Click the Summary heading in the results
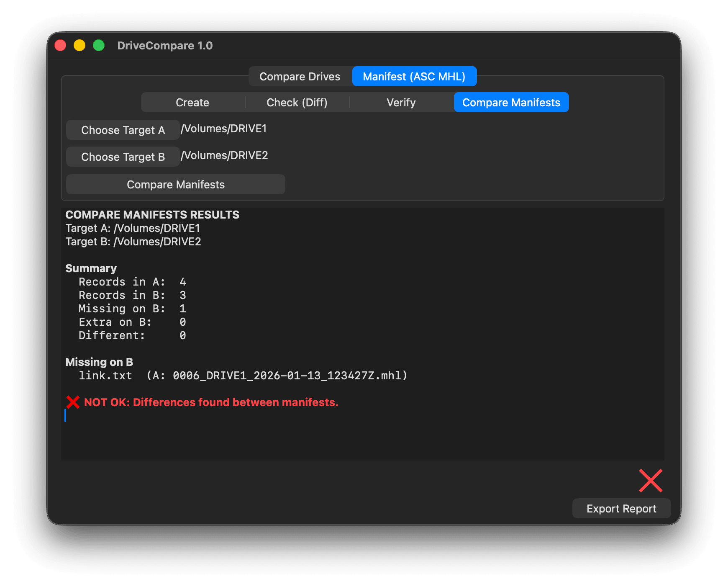 (x=91, y=268)
